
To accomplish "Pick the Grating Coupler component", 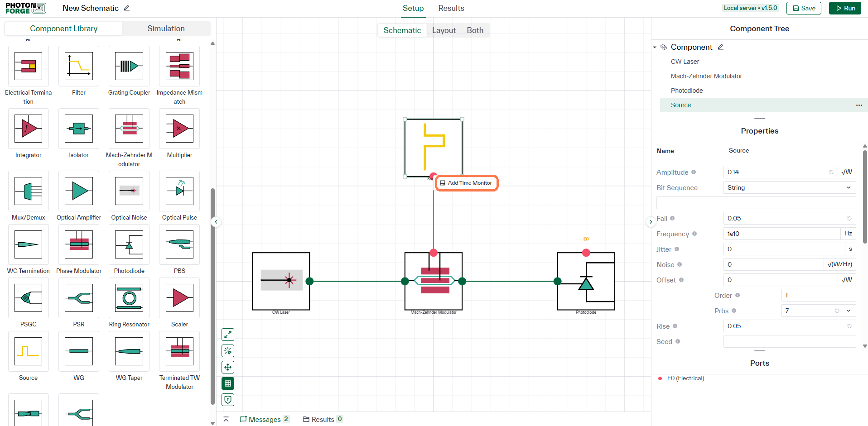I will [129, 67].
